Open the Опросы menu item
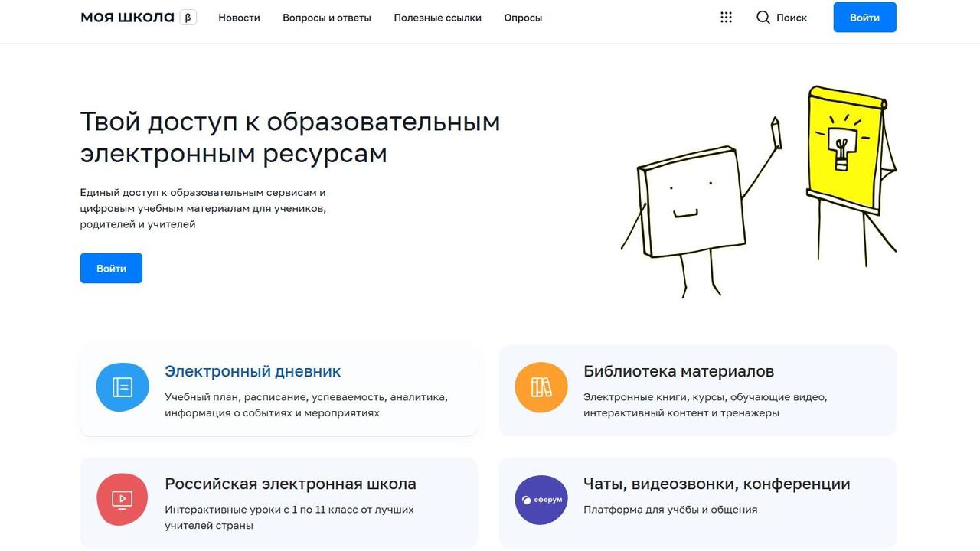The image size is (980, 551). [523, 18]
